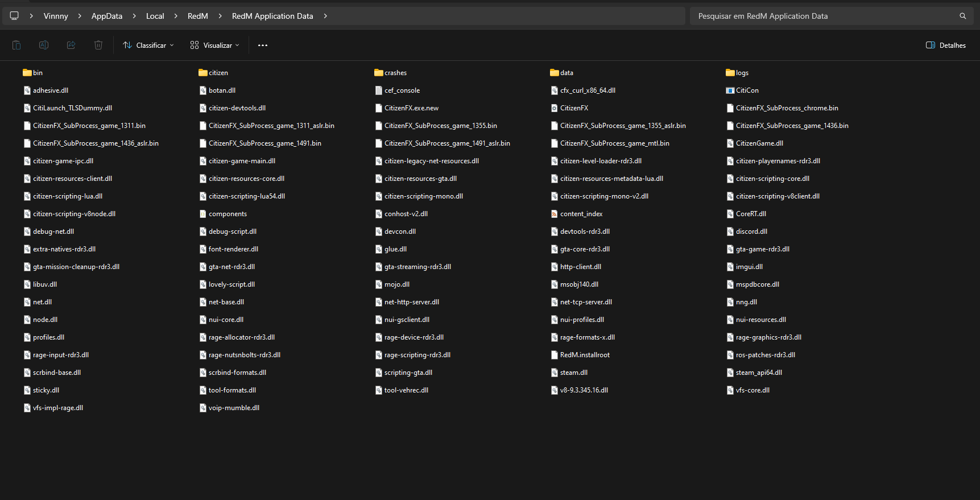Click the This PC monitor icon
This screenshot has width=980, height=500.
coord(14,16)
